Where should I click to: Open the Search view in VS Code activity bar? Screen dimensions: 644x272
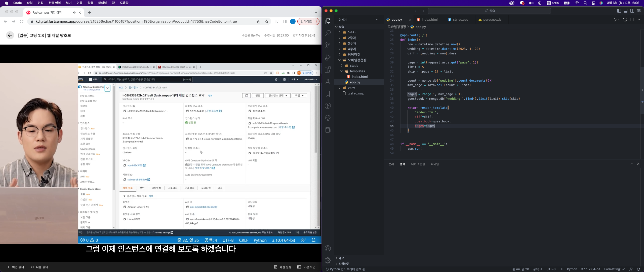[x=328, y=33]
